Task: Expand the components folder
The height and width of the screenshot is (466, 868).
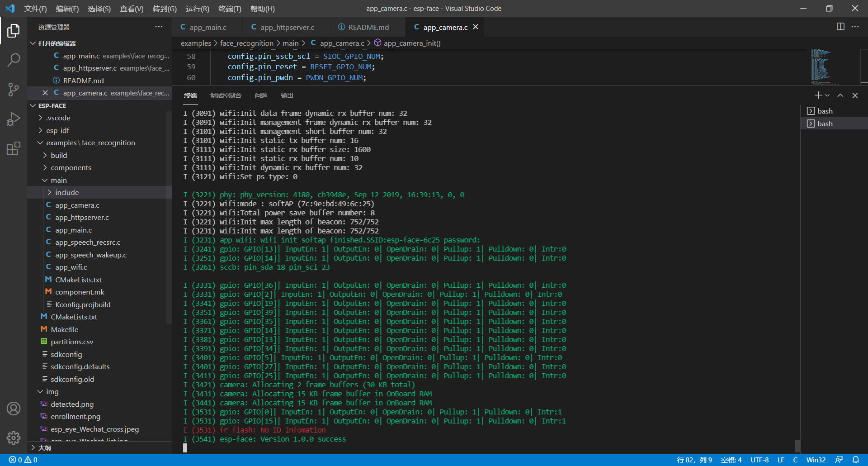Action: coord(99,167)
